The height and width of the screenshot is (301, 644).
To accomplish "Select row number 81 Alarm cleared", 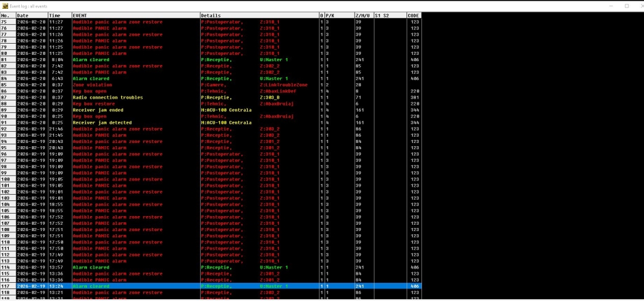I will coord(91,60).
